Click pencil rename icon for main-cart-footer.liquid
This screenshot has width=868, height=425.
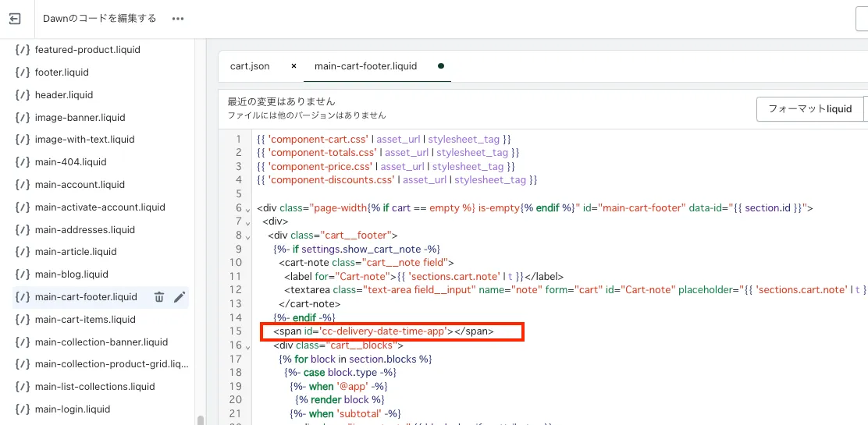(x=180, y=297)
